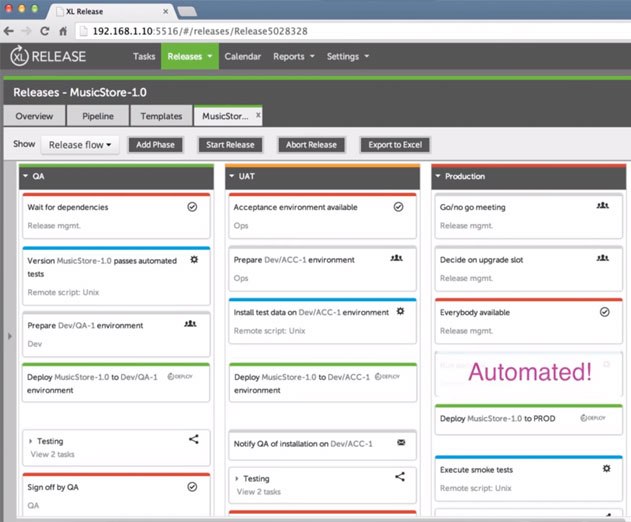
Task: Click the Export to Excel button
Action: (x=395, y=145)
